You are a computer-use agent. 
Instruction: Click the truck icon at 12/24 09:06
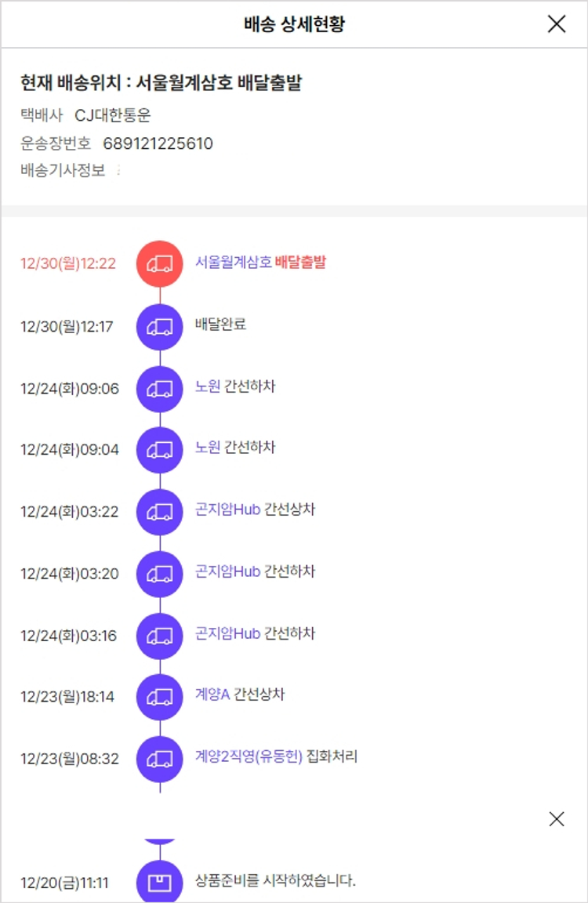click(x=160, y=388)
